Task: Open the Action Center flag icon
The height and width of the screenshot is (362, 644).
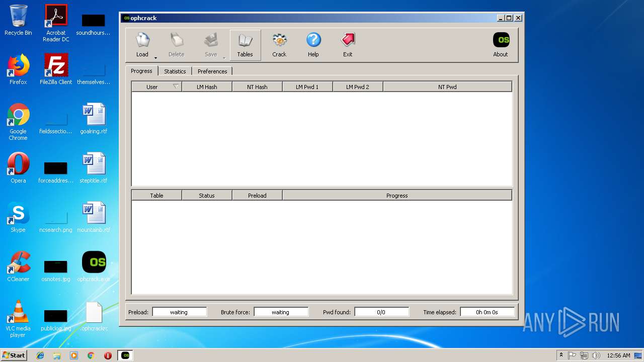Action: [x=572, y=355]
